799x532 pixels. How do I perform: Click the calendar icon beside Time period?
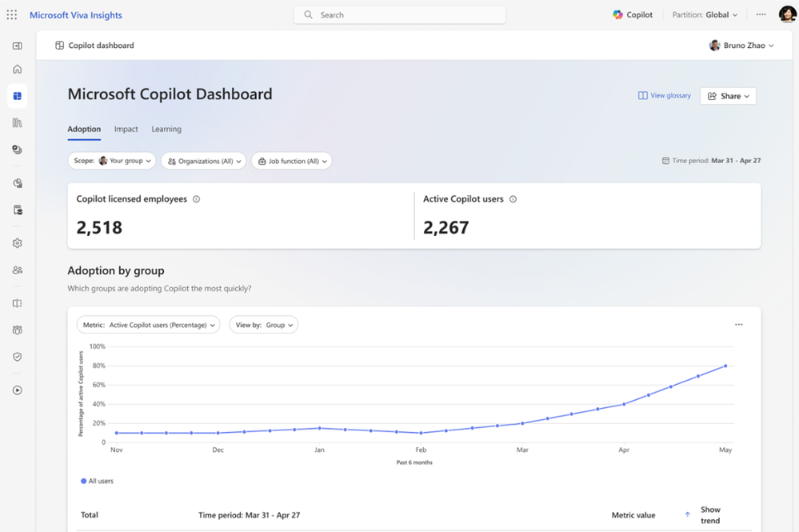click(x=665, y=161)
